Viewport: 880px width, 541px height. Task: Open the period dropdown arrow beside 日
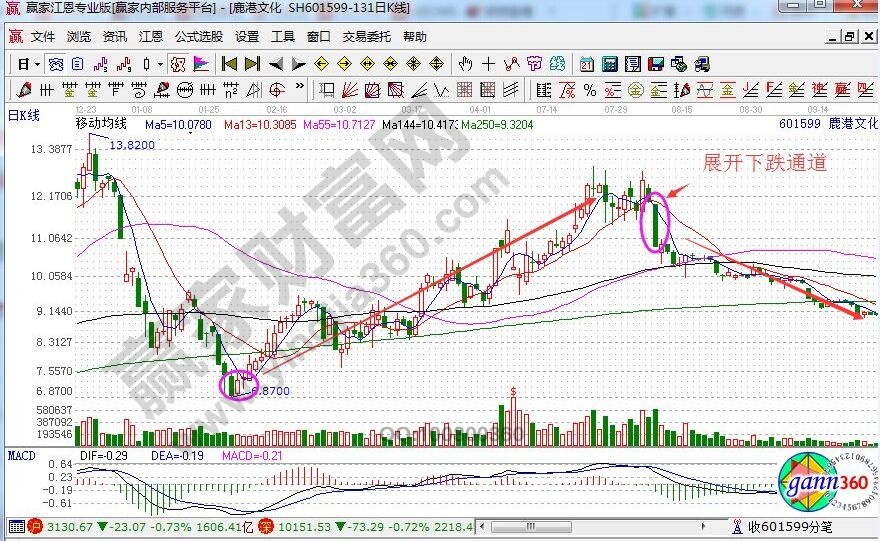coord(37,63)
